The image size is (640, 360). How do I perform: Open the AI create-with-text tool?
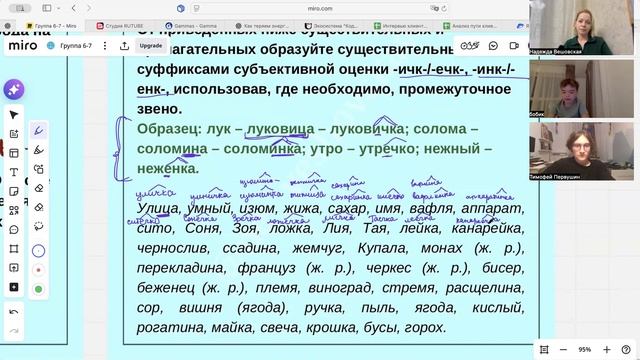[x=14, y=134]
